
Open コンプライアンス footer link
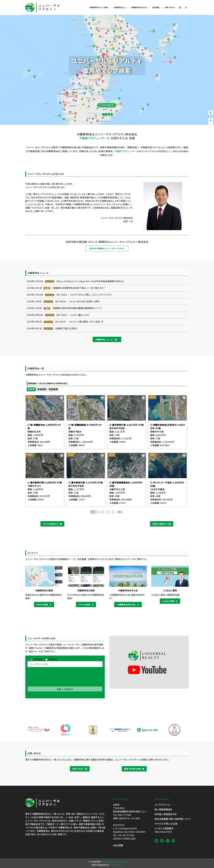point(162,805)
